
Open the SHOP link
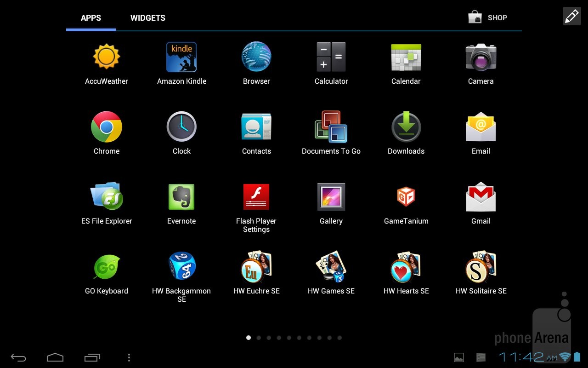pos(487,18)
